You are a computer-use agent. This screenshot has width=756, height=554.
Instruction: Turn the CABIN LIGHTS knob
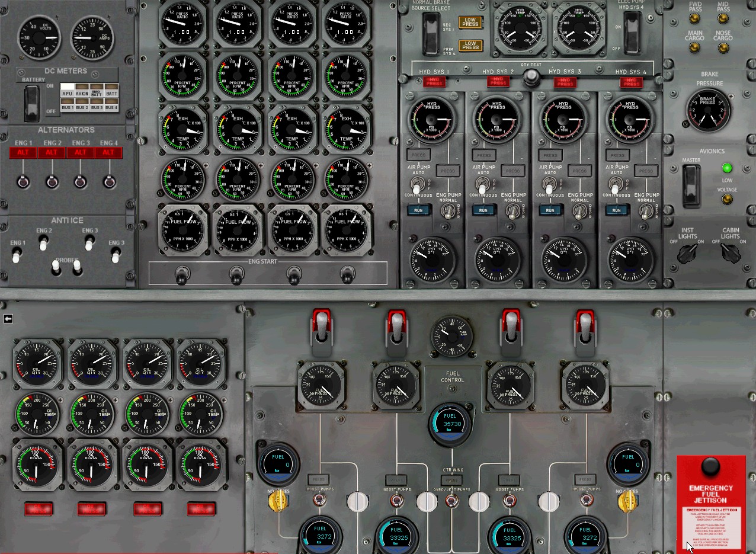tap(731, 254)
